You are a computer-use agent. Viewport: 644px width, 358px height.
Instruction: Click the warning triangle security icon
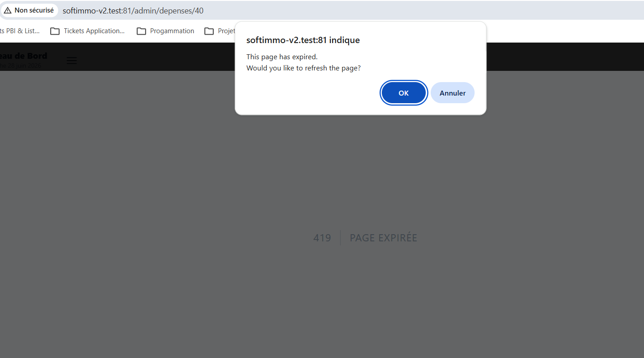pyautogui.click(x=8, y=10)
